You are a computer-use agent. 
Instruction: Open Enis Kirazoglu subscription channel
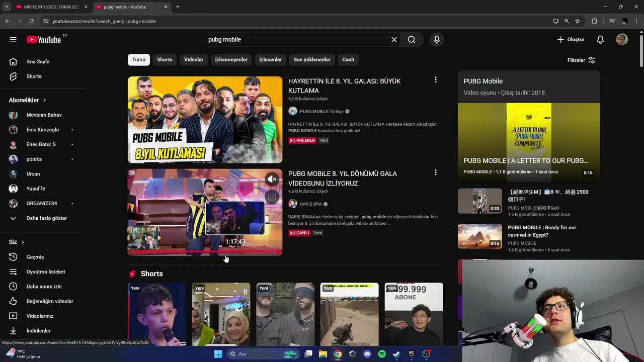[x=43, y=130]
